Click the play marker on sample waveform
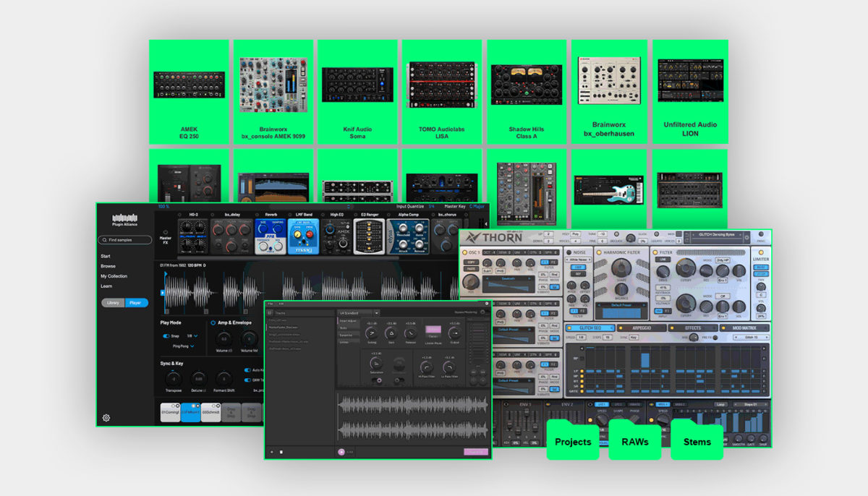The width and height of the screenshot is (868, 496). pyautogui.click(x=163, y=293)
